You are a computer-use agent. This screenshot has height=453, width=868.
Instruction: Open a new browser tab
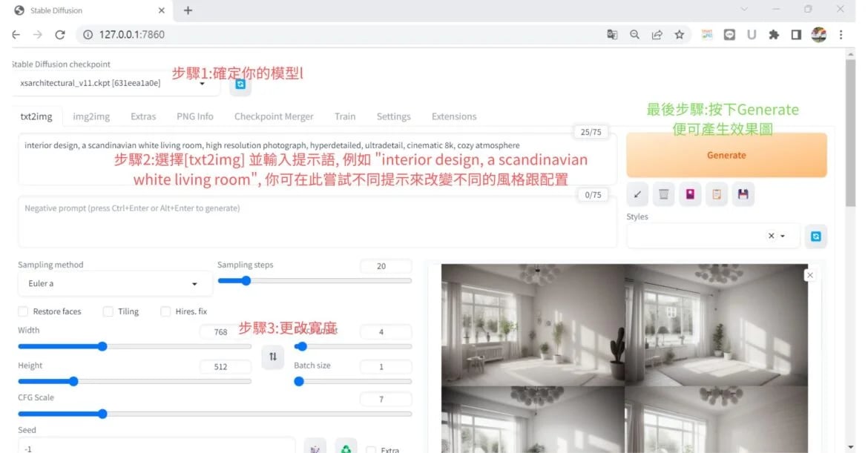coord(188,10)
